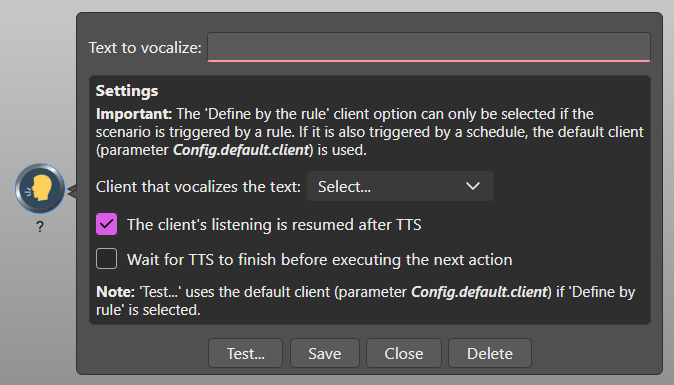Select the speaking head TTS node icon
Image resolution: width=674 pixels, height=385 pixels.
pyautogui.click(x=40, y=188)
